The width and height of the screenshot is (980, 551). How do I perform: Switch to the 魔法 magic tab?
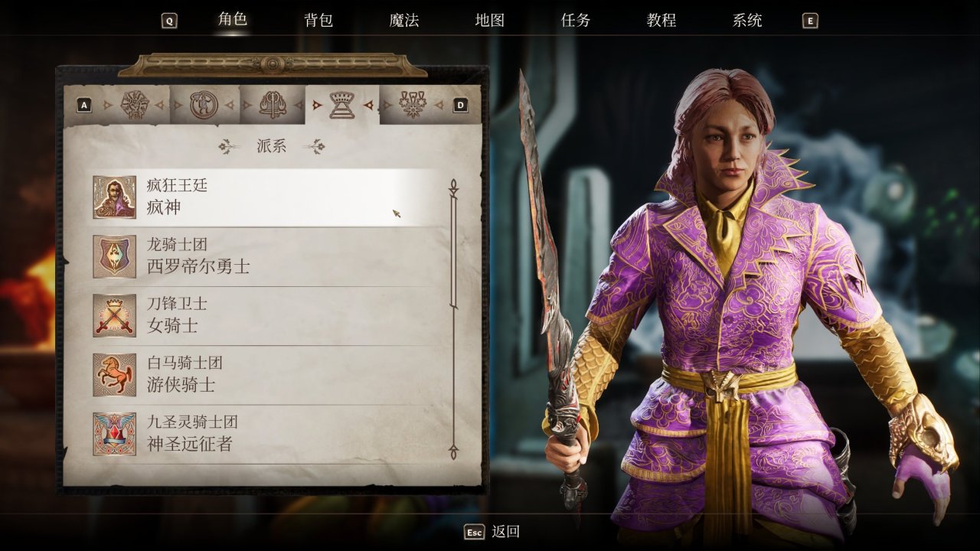pyautogui.click(x=404, y=21)
